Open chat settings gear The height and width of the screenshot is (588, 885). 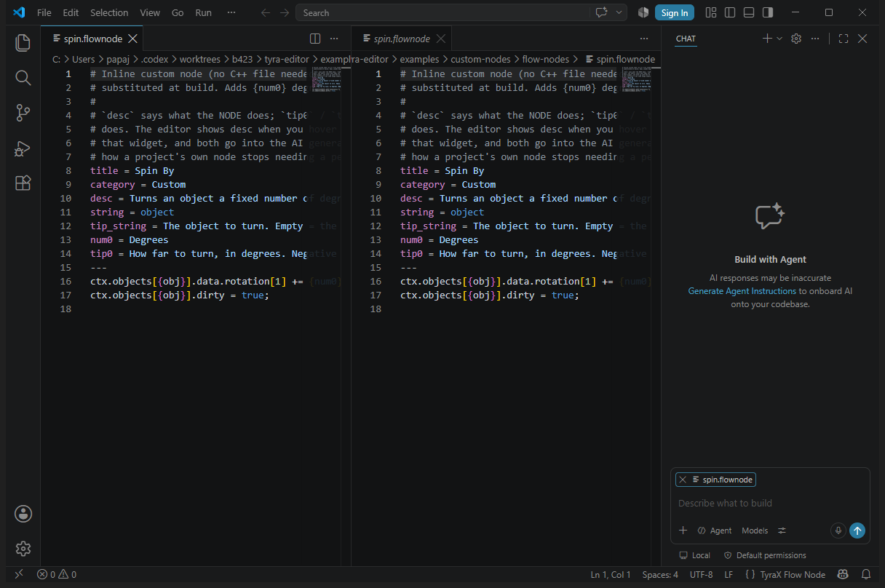[796, 39]
